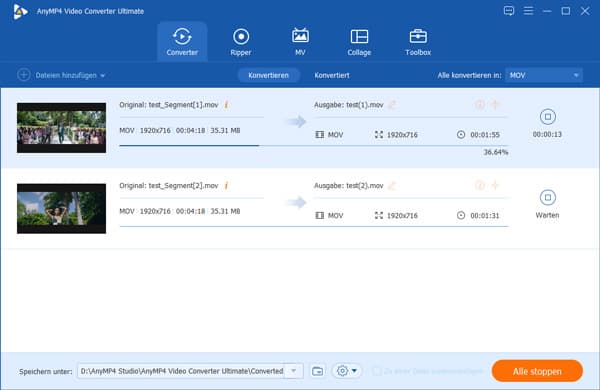Toggle the merge into one file checkbox
The height and width of the screenshot is (390, 600).
tap(377, 371)
